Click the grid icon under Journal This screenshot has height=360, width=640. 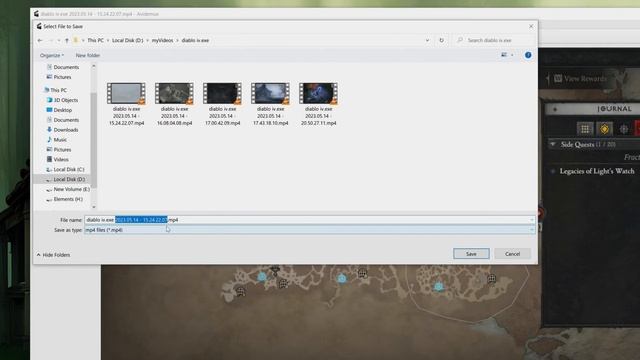[x=585, y=129]
